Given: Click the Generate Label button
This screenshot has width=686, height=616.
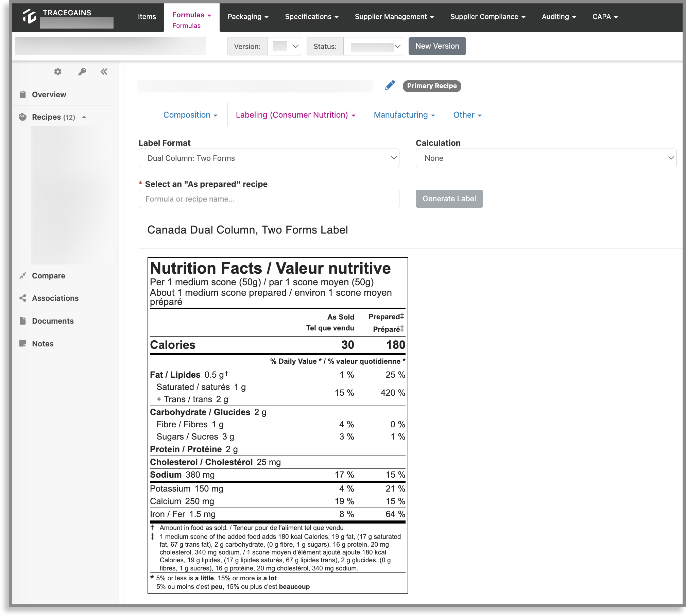Looking at the screenshot, I should click(449, 199).
